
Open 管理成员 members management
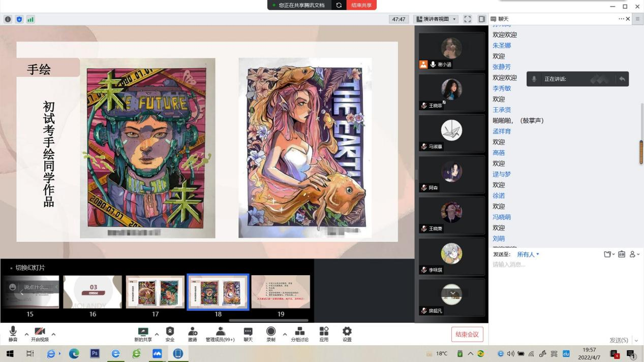pos(220,334)
